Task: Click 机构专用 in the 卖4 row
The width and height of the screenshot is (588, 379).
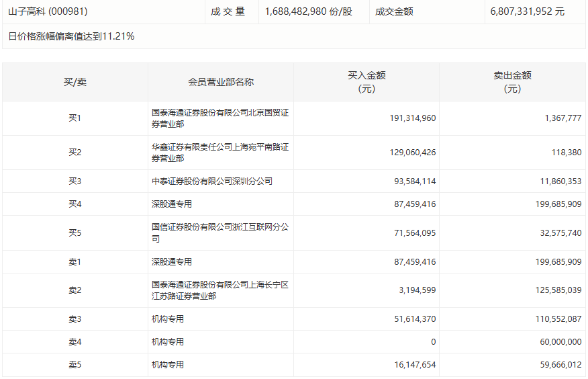Action: (x=168, y=342)
